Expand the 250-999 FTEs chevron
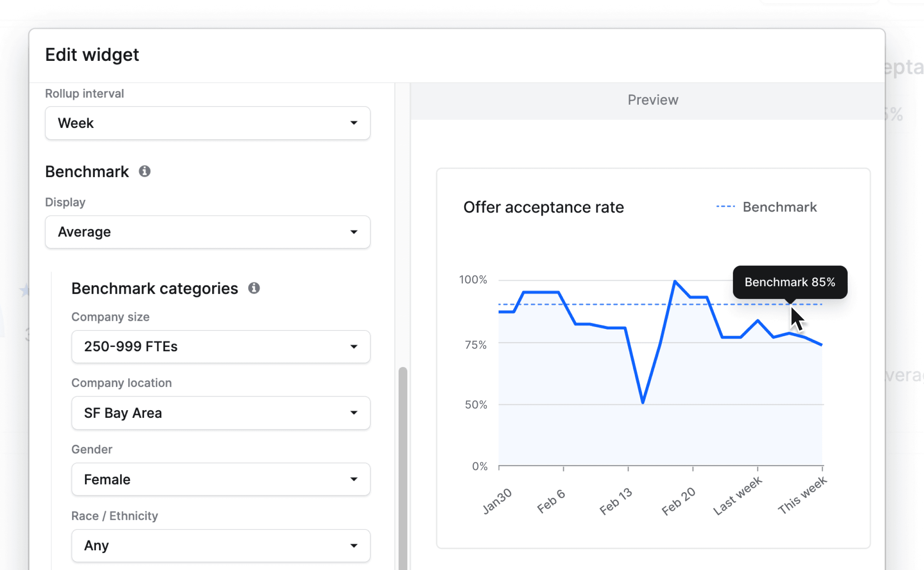 tap(354, 346)
